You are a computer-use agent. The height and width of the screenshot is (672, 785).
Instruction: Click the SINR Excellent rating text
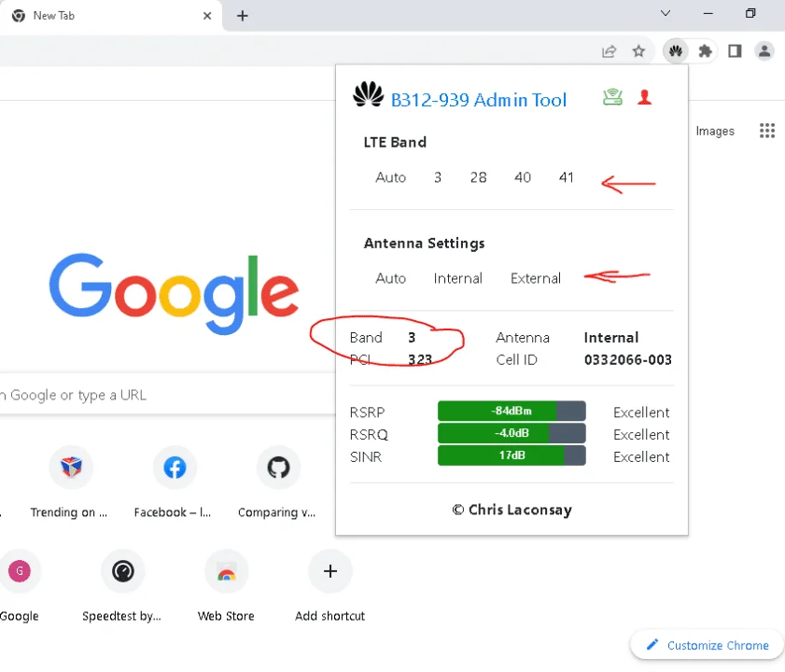pyautogui.click(x=641, y=456)
